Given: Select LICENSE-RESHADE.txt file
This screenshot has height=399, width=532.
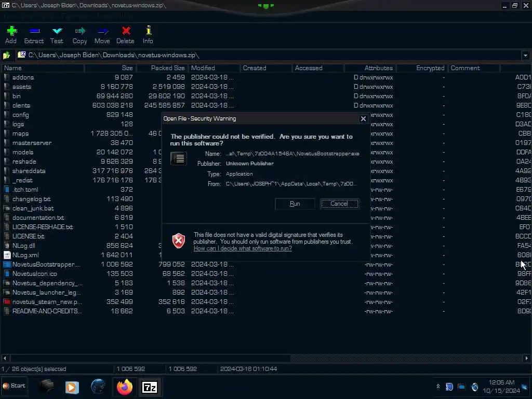Looking at the screenshot, I should [43, 227].
